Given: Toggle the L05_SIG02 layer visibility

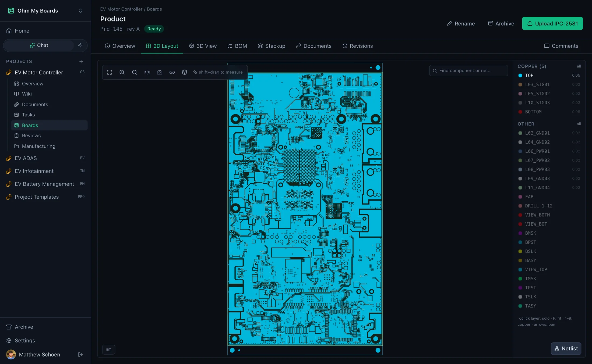Looking at the screenshot, I should point(549,94).
